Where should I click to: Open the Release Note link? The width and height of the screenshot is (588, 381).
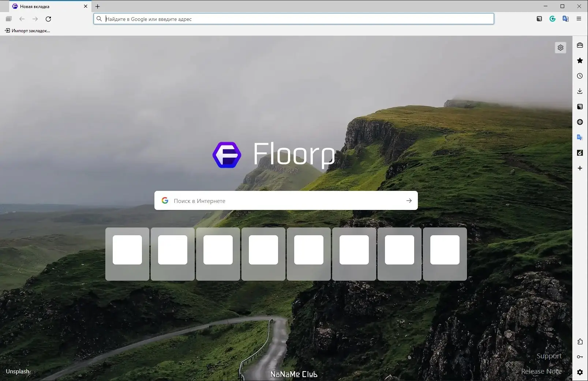(541, 371)
